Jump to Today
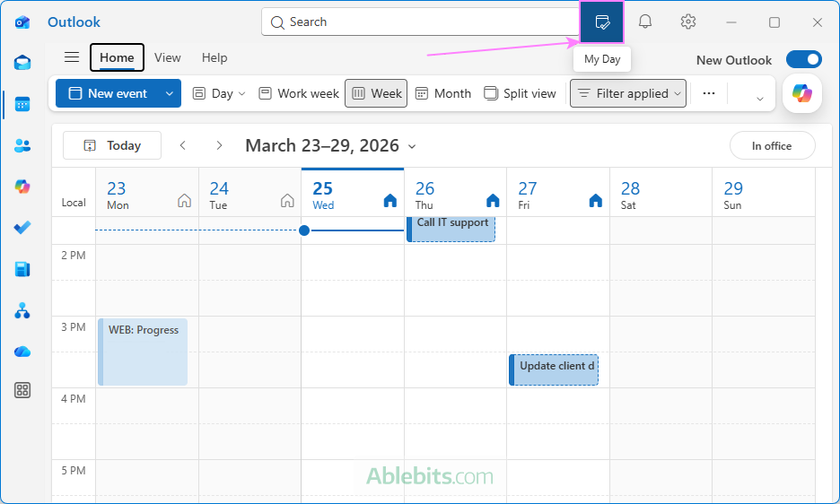The height and width of the screenshot is (504, 840). pos(112,145)
